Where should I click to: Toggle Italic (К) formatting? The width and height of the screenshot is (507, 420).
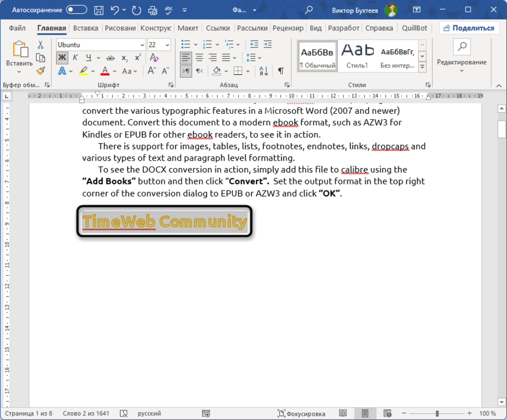[76, 58]
